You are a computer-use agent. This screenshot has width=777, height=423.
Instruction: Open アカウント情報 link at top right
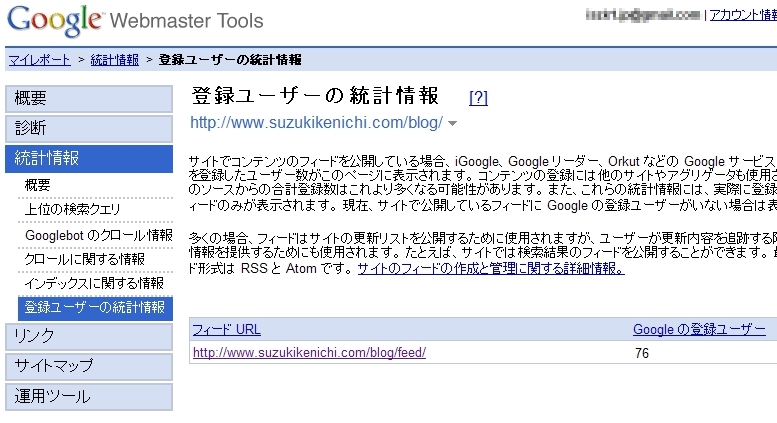pyautogui.click(x=743, y=15)
